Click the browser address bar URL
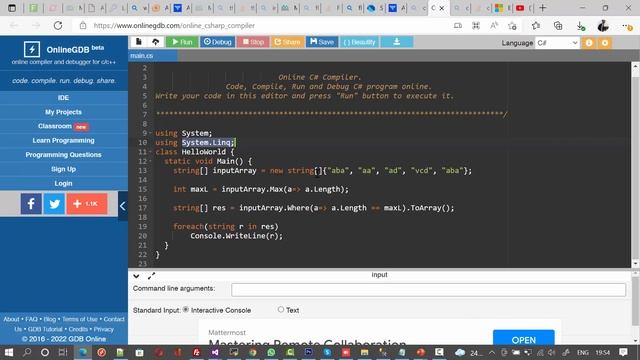The width and height of the screenshot is (640, 360). (174, 26)
